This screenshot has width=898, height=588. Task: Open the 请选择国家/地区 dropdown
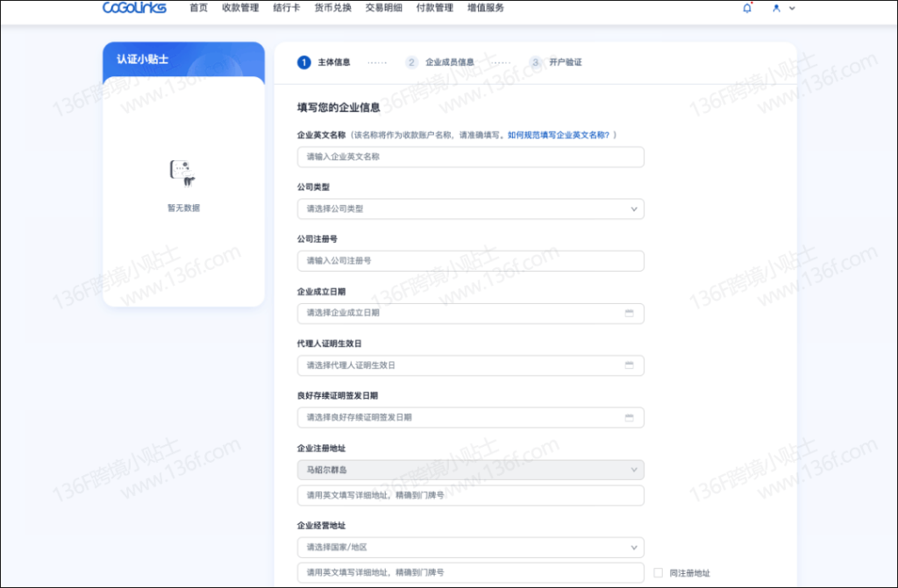coord(470,548)
